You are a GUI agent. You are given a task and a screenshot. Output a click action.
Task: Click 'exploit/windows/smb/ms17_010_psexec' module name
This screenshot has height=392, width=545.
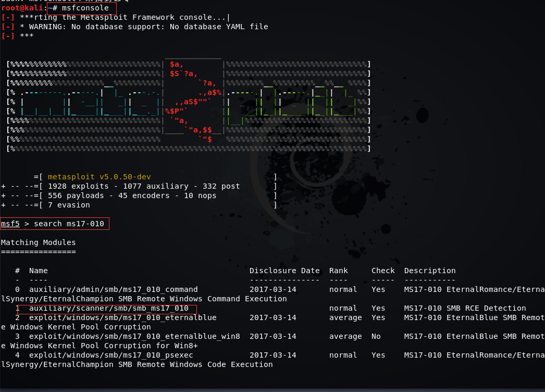pos(111,355)
